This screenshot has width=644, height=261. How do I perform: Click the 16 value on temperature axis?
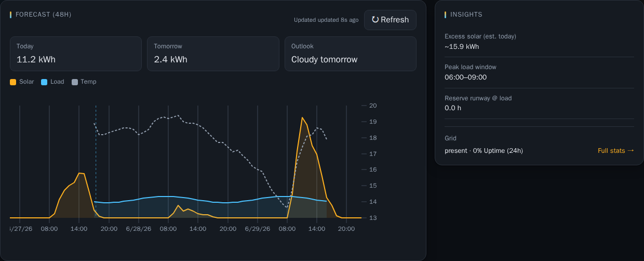coord(373,169)
